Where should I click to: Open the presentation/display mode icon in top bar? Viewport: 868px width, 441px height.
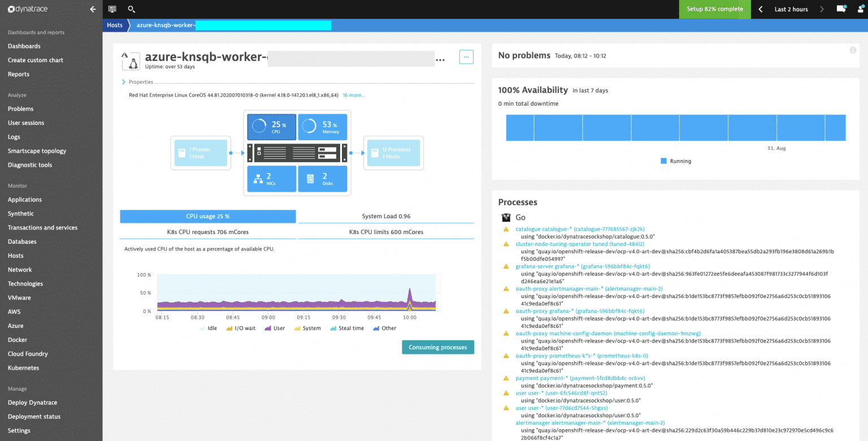(112, 9)
